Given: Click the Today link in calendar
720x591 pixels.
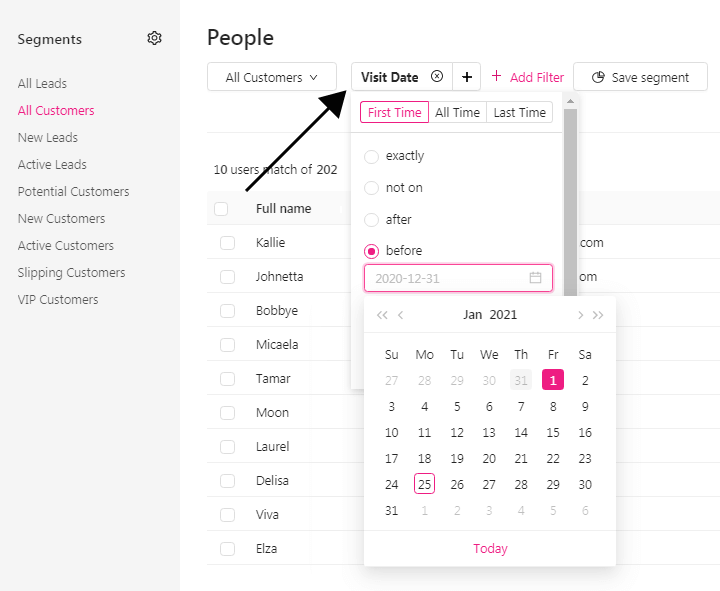Looking at the screenshot, I should (x=490, y=548).
